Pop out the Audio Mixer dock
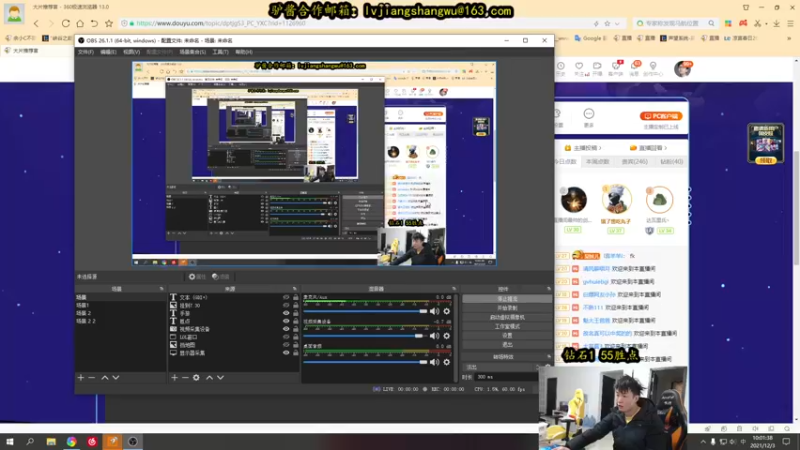Image resolution: width=800 pixels, height=450 pixels. click(x=454, y=289)
